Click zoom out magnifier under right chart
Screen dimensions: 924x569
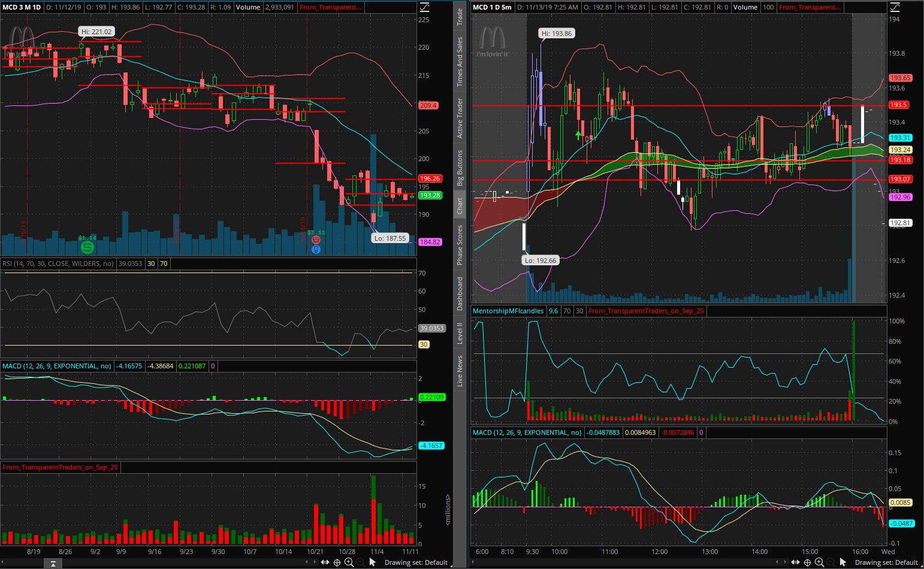tap(831, 562)
